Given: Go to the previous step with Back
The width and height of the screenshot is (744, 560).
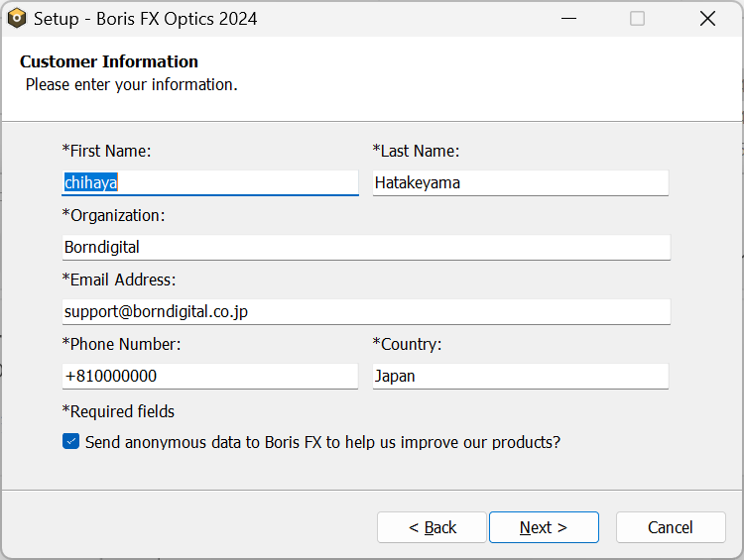Looking at the screenshot, I should 432,527.
